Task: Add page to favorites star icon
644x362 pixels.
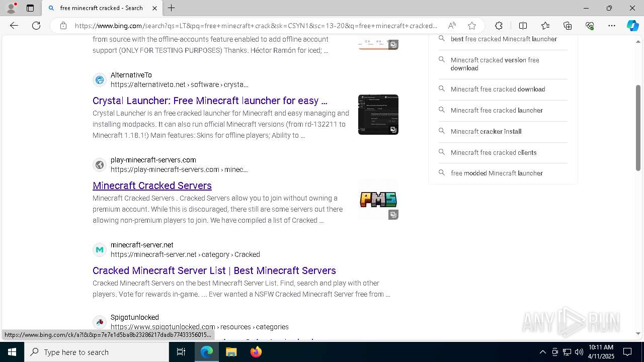Action: coord(471,26)
